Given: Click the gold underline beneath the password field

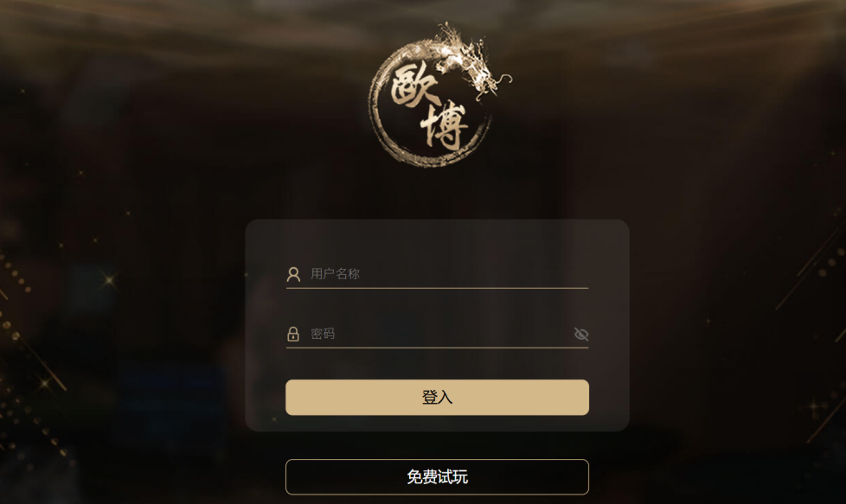Looking at the screenshot, I should (x=437, y=348).
